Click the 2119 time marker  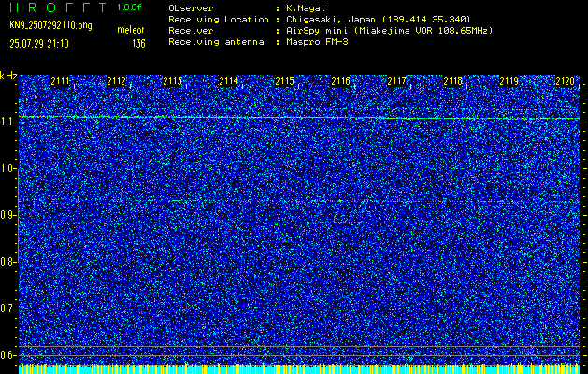point(509,81)
